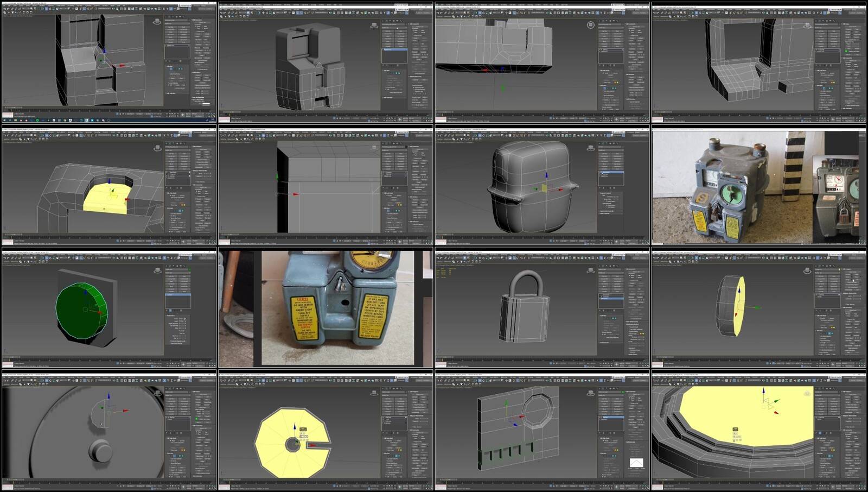This screenshot has width=868, height=492.
Task: Click the ViewCube in the padlock model viewport
Action: coord(591,270)
